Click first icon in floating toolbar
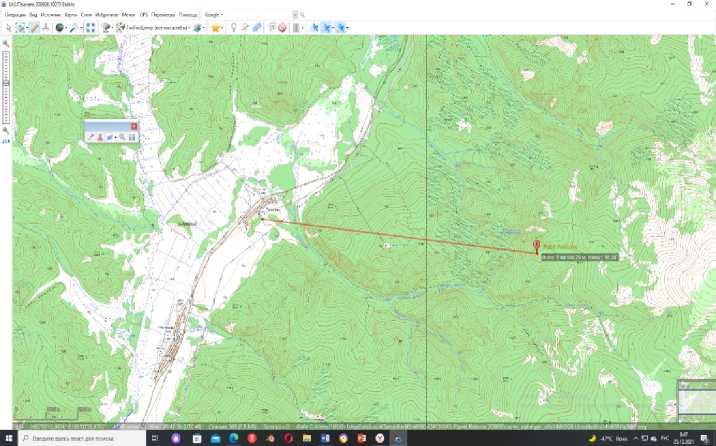This screenshot has width=716, height=446. tap(90, 137)
